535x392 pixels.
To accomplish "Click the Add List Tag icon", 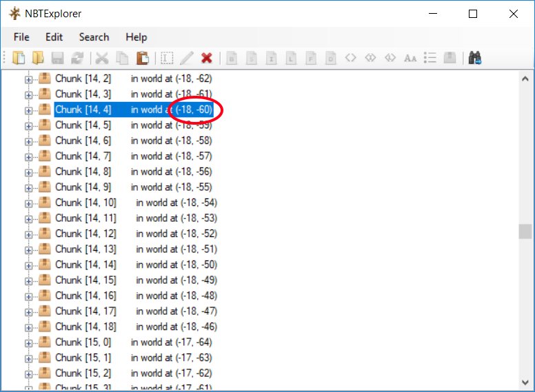I will click(430, 58).
